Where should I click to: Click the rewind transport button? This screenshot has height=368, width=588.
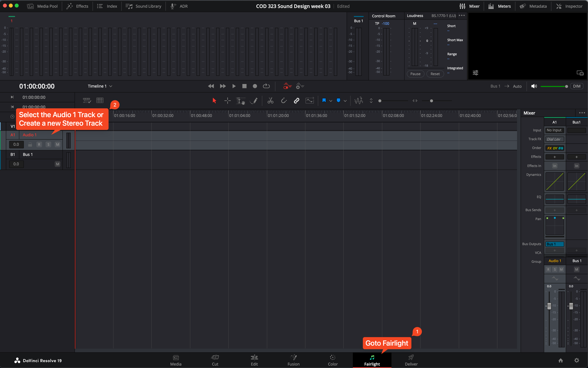coord(211,86)
